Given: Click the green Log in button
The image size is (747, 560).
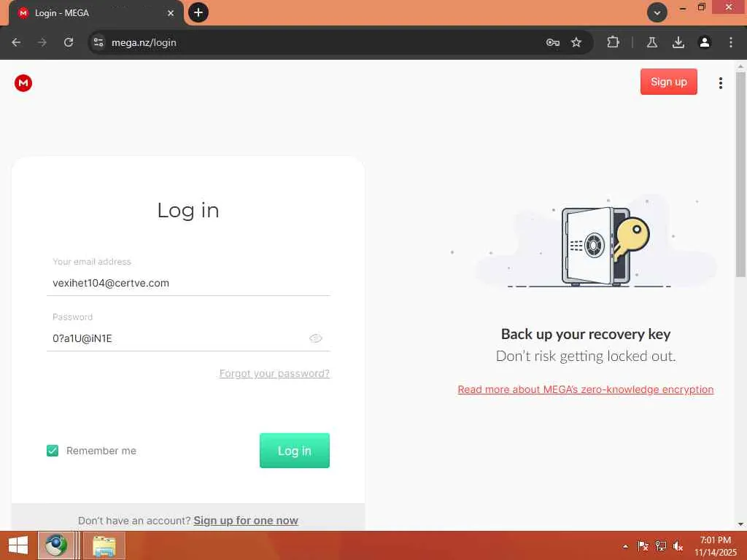Looking at the screenshot, I should [295, 451].
